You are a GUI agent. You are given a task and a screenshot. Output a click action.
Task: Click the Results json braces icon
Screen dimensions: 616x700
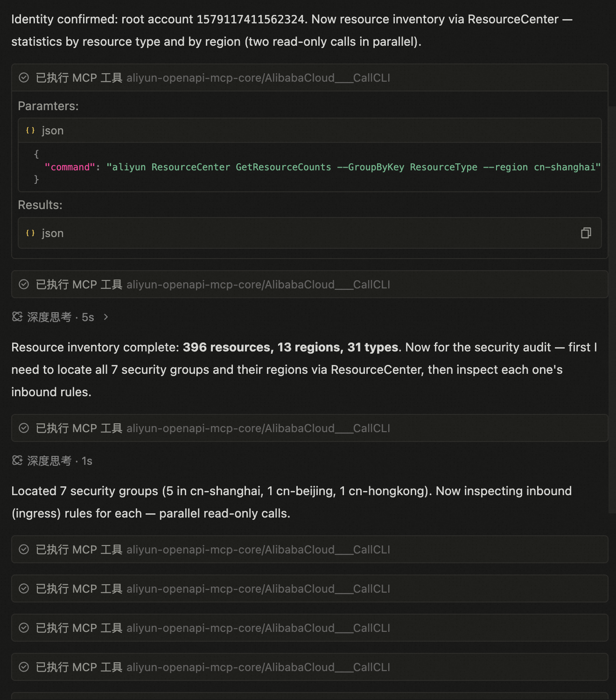[30, 233]
